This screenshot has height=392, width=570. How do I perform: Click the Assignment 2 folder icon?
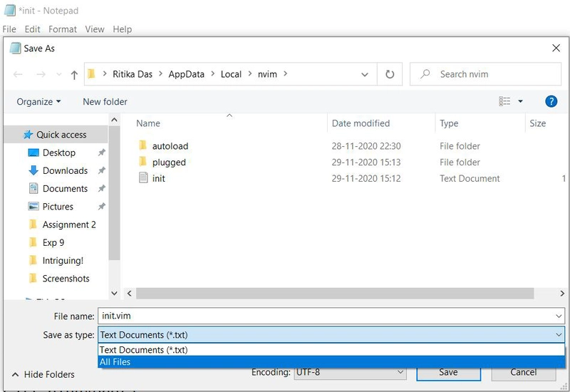tap(33, 225)
